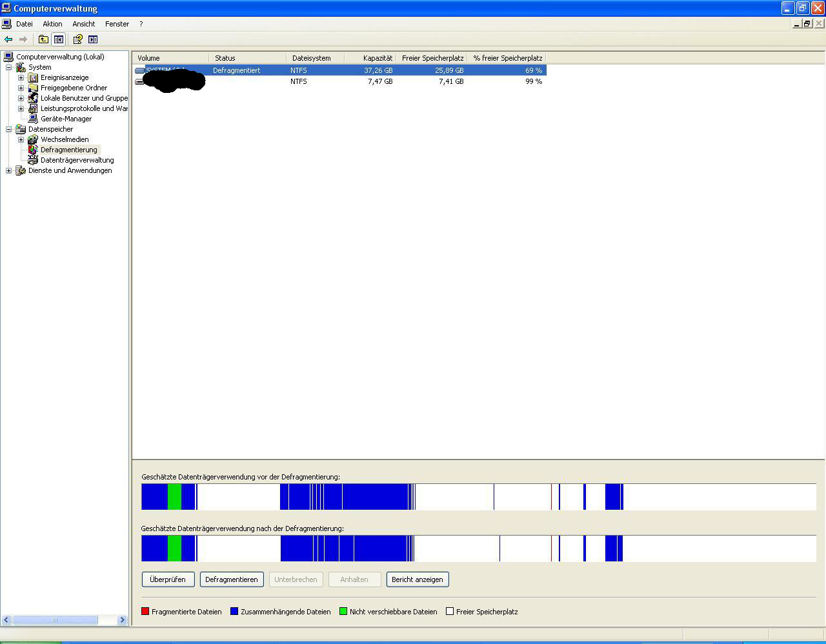Click the System tools icon in tree

click(x=21, y=67)
